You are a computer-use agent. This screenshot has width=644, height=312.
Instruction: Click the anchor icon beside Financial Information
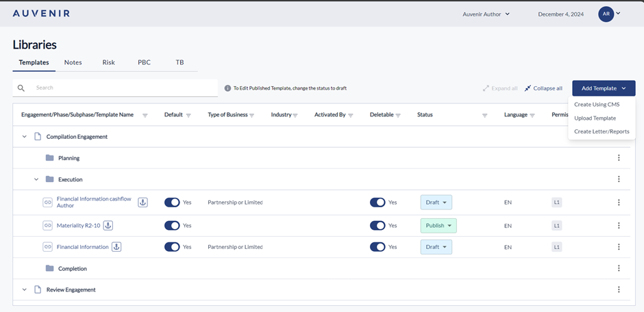coord(116,247)
